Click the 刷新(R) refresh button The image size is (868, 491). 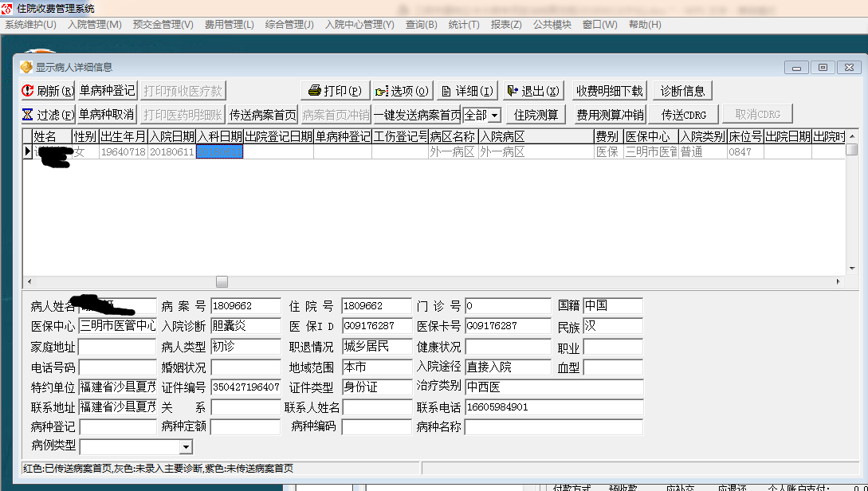pos(48,91)
